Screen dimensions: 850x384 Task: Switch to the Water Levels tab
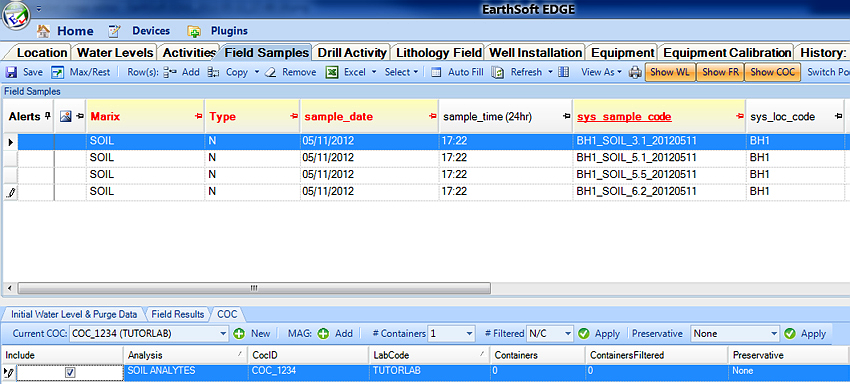pyautogui.click(x=115, y=53)
